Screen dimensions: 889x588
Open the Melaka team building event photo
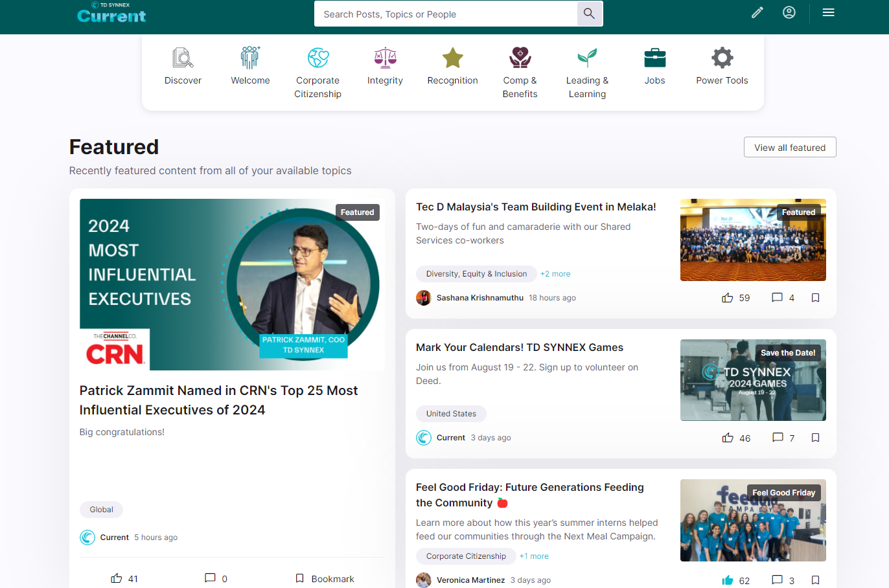(x=753, y=240)
